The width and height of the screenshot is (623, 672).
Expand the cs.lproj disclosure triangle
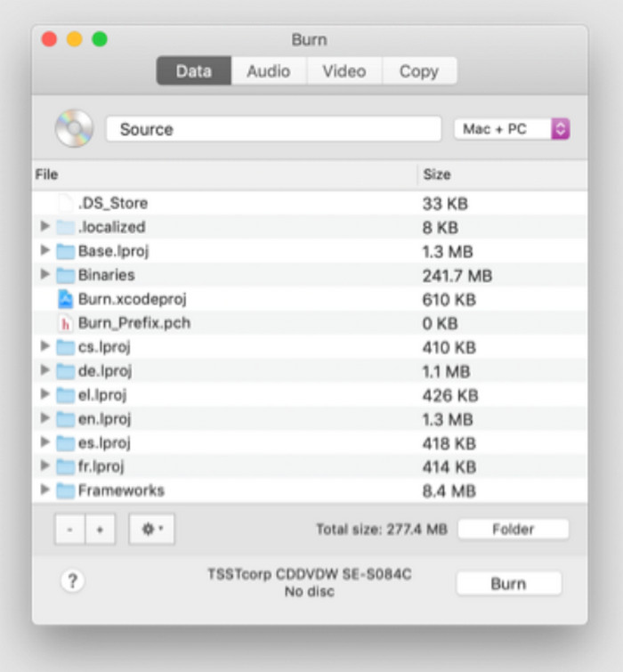[x=45, y=346]
